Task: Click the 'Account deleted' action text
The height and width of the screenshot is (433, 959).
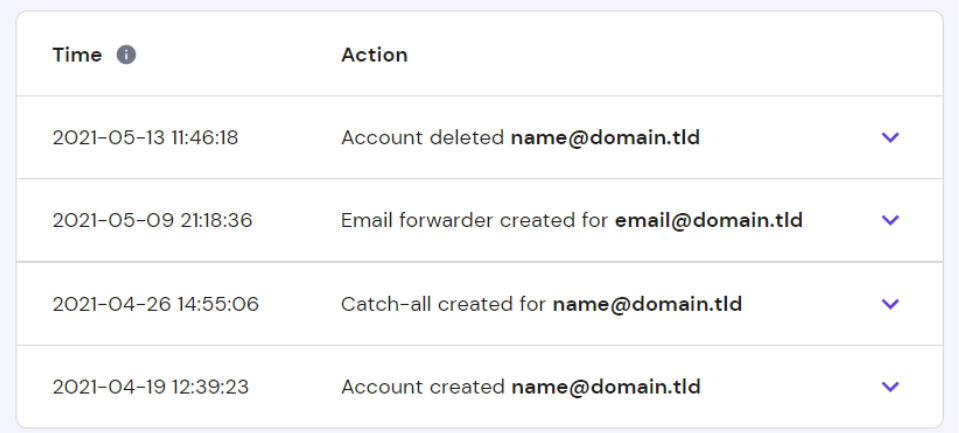Action: [x=422, y=137]
